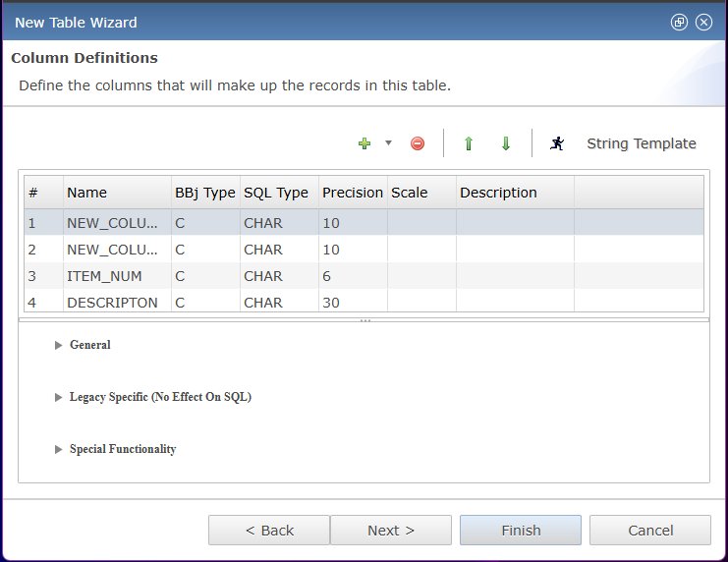Click the green plus add column icon
The height and width of the screenshot is (562, 728).
point(364,143)
